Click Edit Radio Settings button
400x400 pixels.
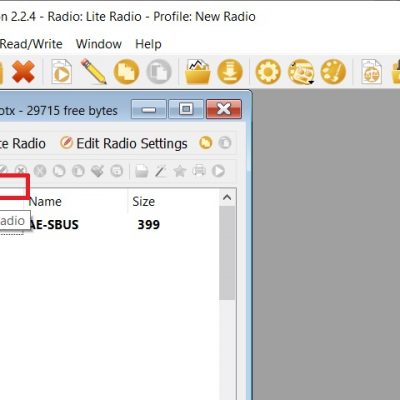[124, 144]
